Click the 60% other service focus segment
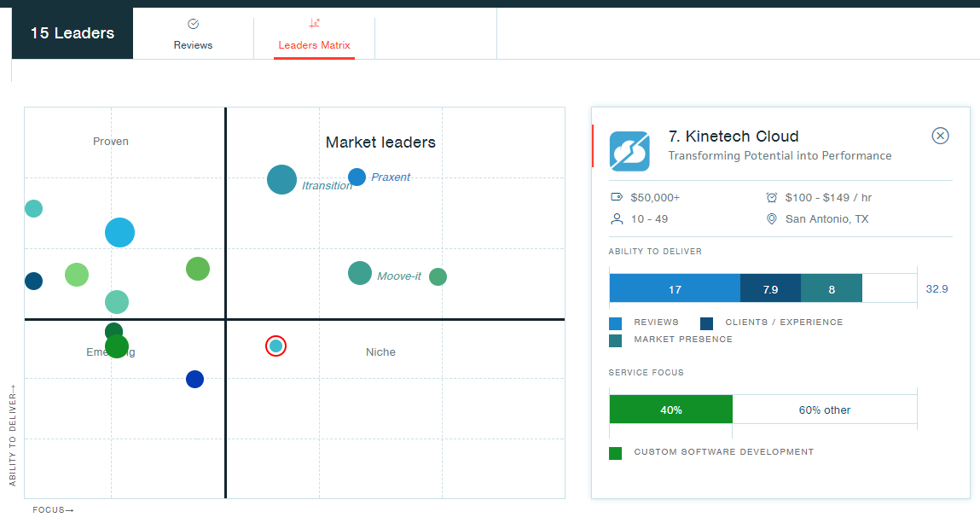Screen dimensions: 980x523 click(x=825, y=410)
